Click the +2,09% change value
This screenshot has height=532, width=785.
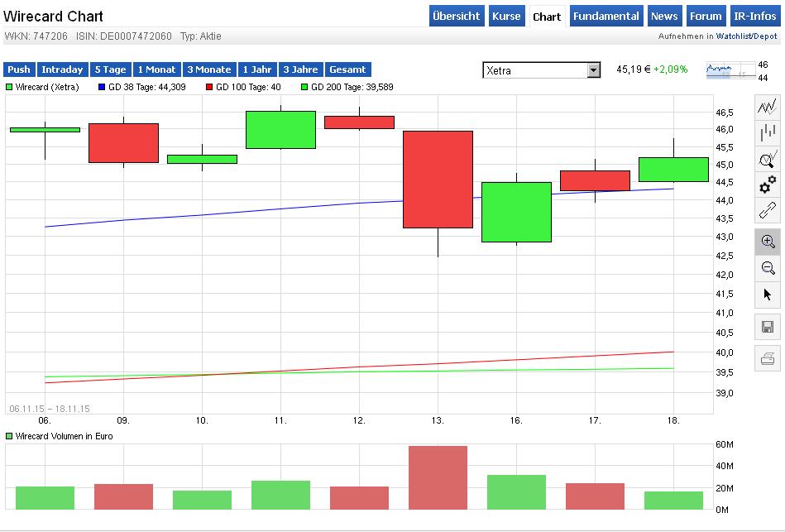click(670, 69)
